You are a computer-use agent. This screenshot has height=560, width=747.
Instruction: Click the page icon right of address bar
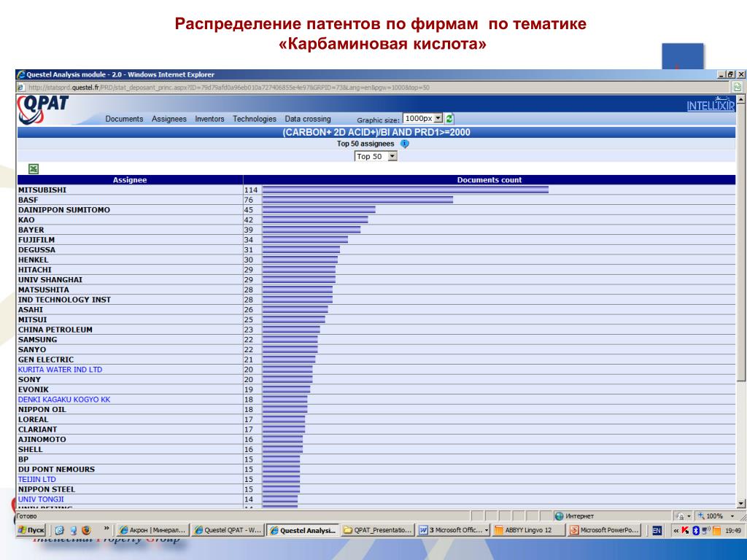click(x=737, y=87)
